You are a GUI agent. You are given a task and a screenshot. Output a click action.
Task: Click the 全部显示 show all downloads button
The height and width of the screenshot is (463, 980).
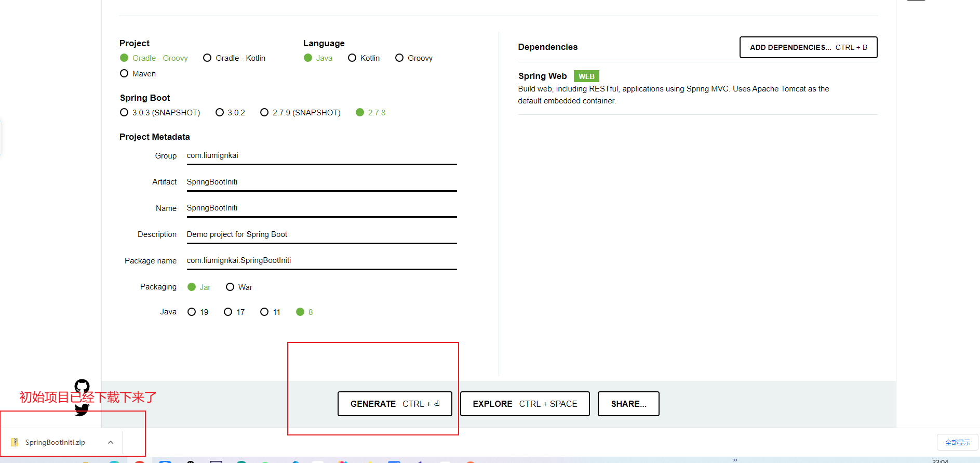click(x=957, y=442)
